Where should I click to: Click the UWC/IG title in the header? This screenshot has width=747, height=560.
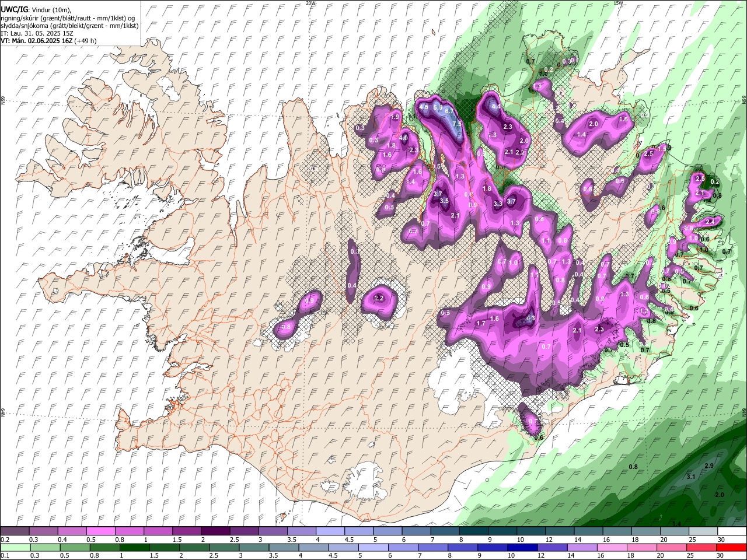13,10
